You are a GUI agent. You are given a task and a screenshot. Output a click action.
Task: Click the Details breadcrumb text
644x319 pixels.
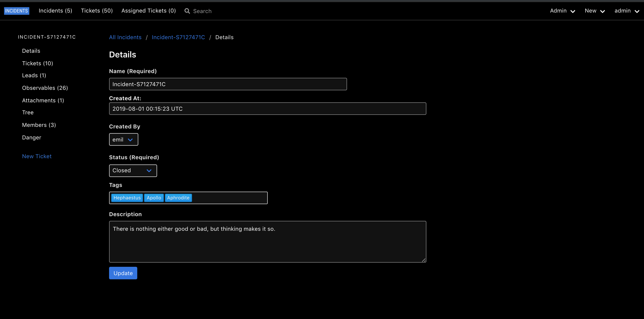[224, 37]
